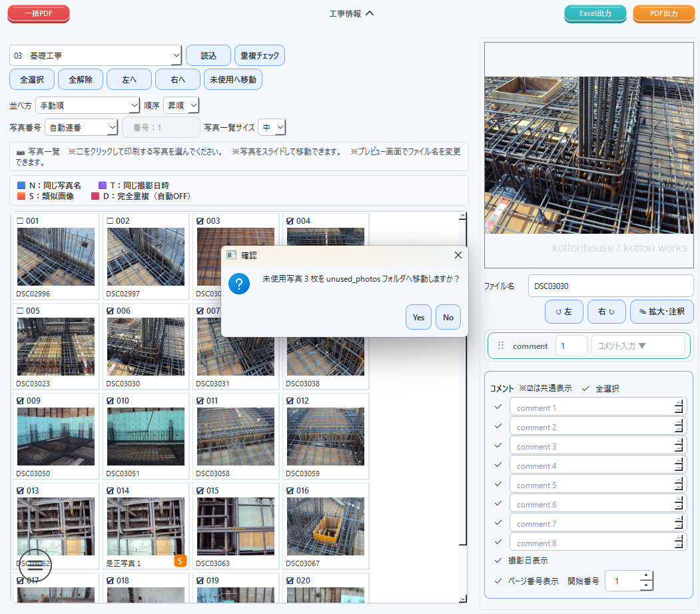
Task: Select thumbnail DSC02996
Action: pyautogui.click(x=56, y=256)
